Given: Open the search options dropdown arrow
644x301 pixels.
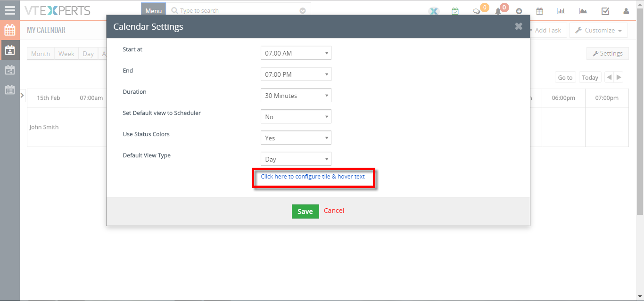Looking at the screenshot, I should coord(303,10).
